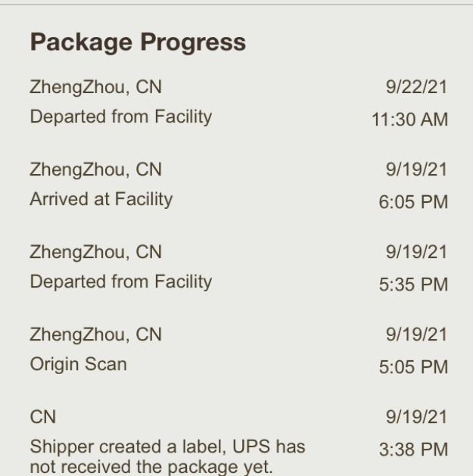Click Departed from Facility at 11:30 AM
This screenshot has width=473, height=476.
click(x=121, y=117)
